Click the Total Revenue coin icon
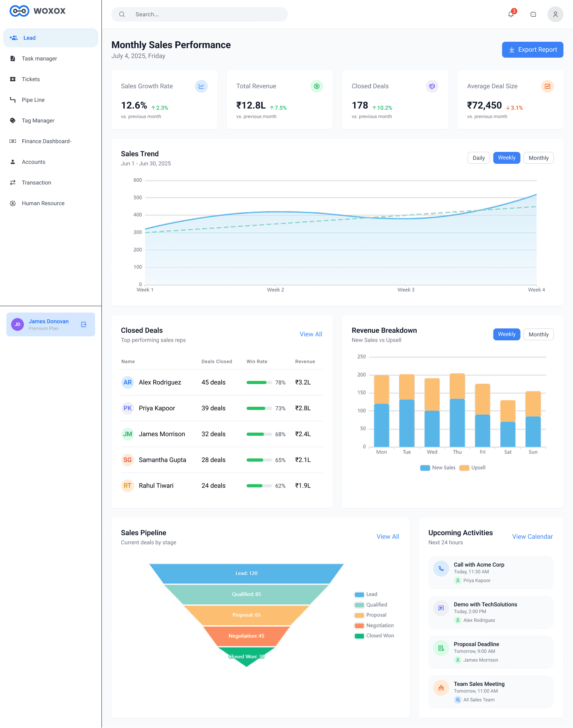 click(317, 86)
